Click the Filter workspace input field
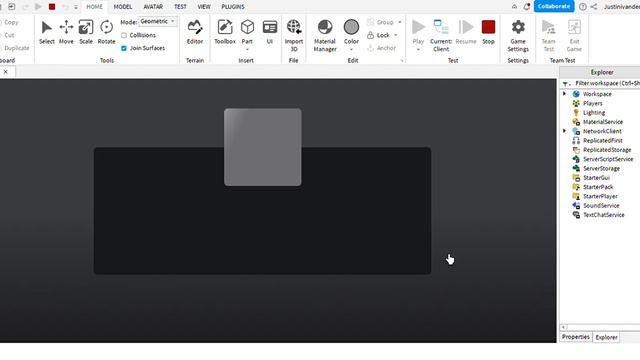Screen dimensions: 640x360 (x=607, y=83)
